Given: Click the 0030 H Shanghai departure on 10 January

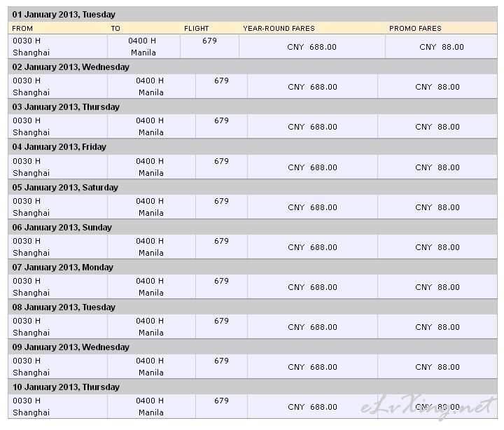Looking at the screenshot, I should pos(31,406).
